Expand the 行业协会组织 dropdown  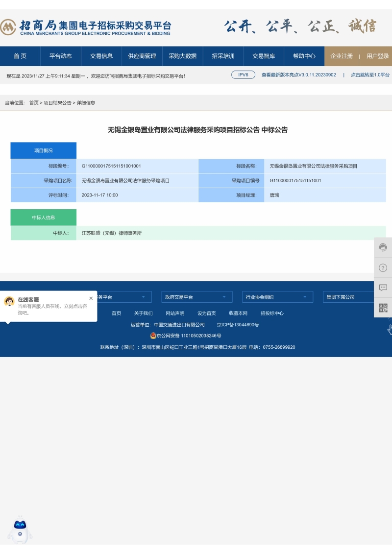(277, 297)
